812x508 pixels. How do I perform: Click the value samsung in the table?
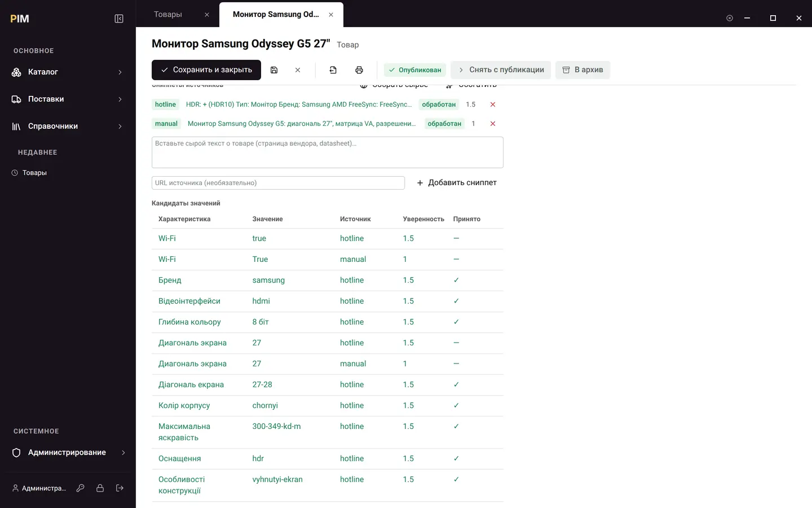[x=268, y=281]
